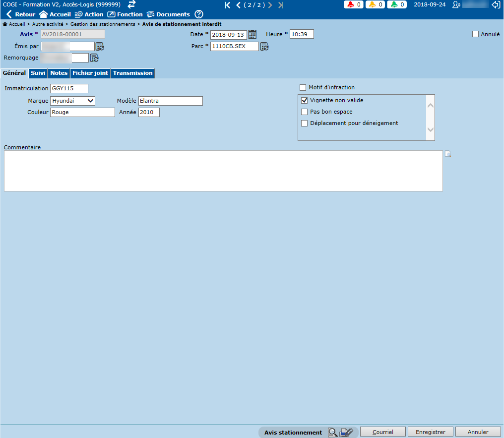This screenshot has height=438, width=504.
Task: Open the date calendar picker icon
Action: tap(252, 34)
